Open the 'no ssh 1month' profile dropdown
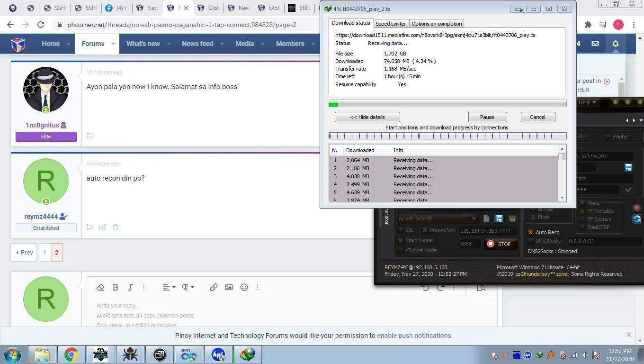 tap(438, 218)
